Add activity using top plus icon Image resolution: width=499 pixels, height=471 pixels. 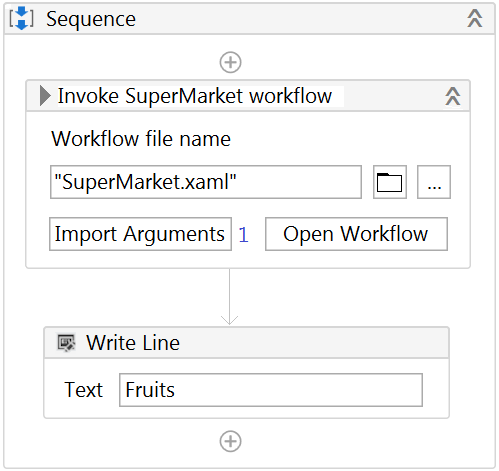(x=230, y=62)
